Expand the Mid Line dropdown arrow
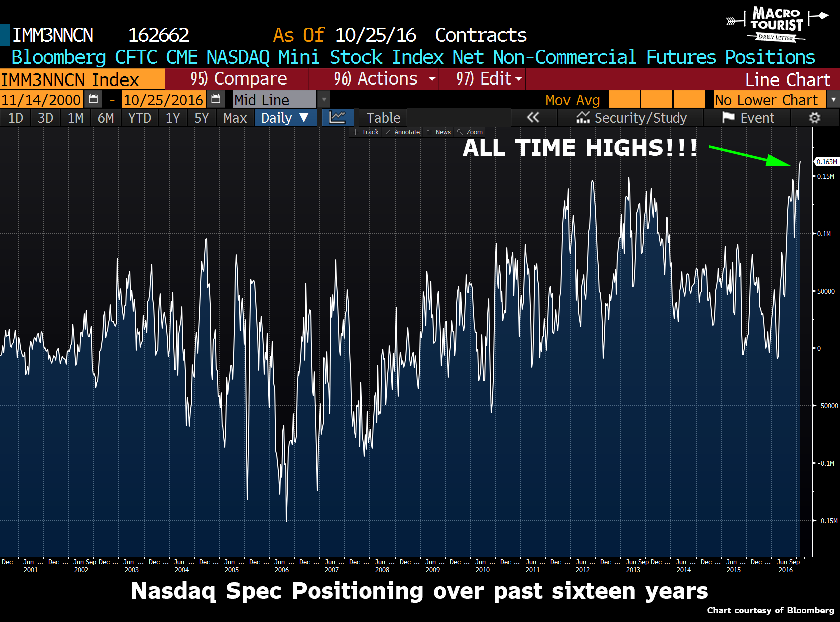 (324, 99)
